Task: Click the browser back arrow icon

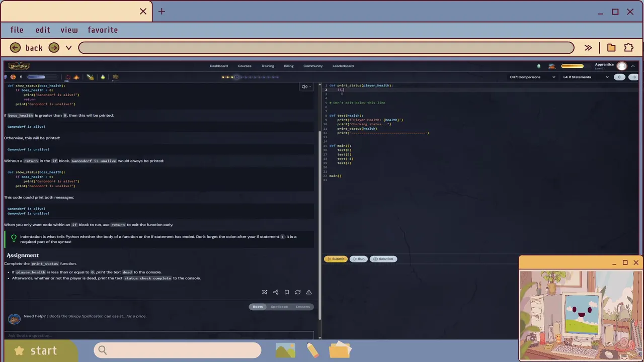Action: point(15,48)
